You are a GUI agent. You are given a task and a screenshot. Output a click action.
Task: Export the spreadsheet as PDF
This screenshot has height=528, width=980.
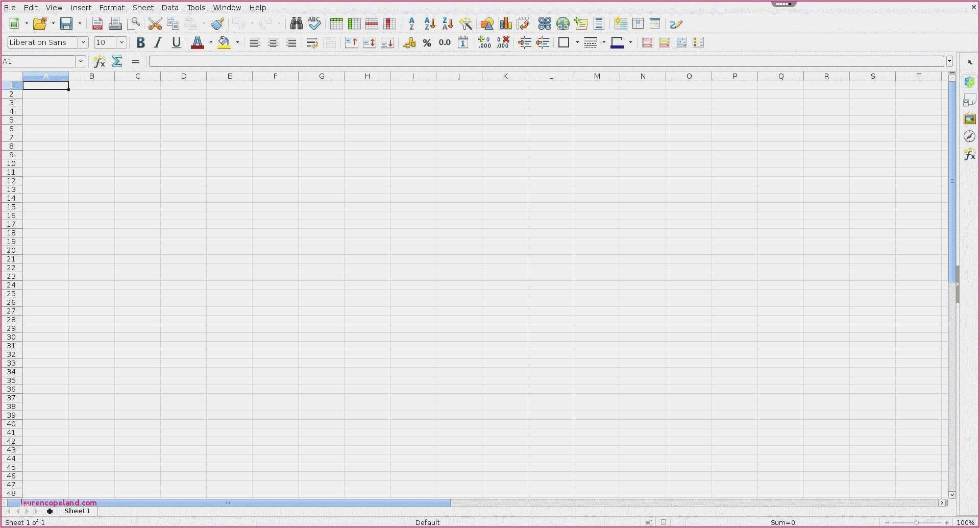[97, 23]
